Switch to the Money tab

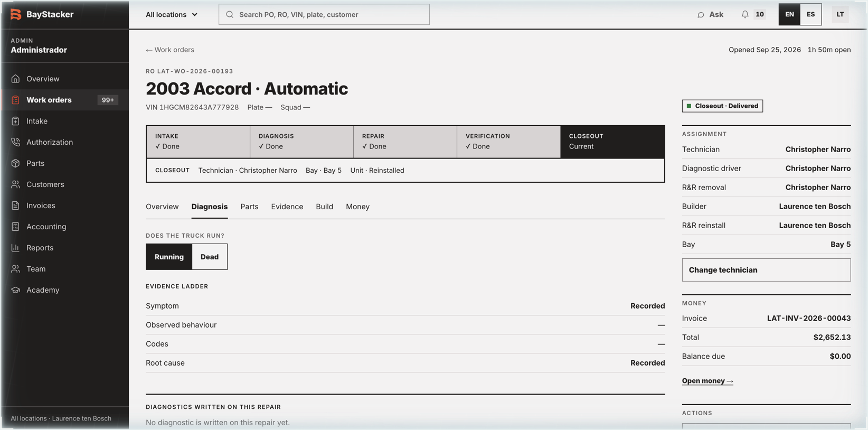coord(357,207)
